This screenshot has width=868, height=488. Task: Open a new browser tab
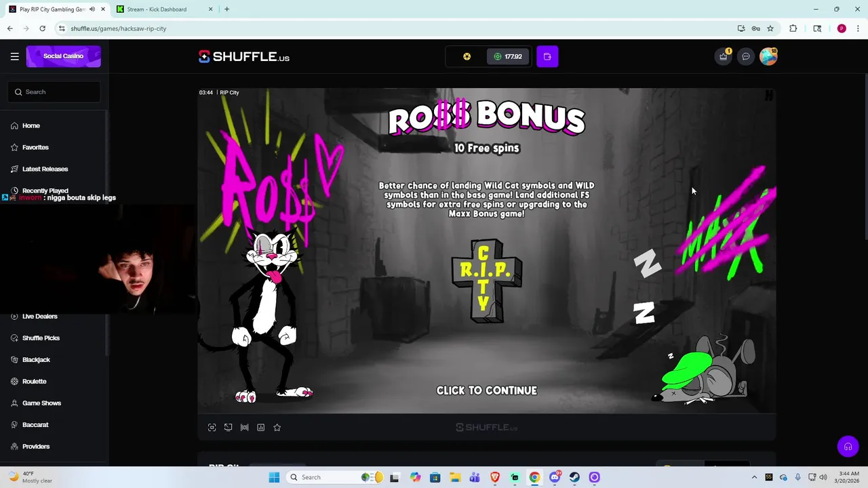226,9
